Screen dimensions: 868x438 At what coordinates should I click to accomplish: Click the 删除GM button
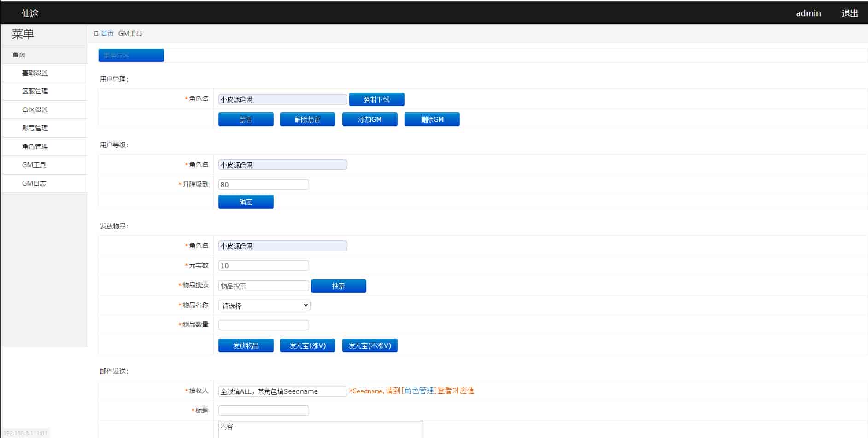432,119
